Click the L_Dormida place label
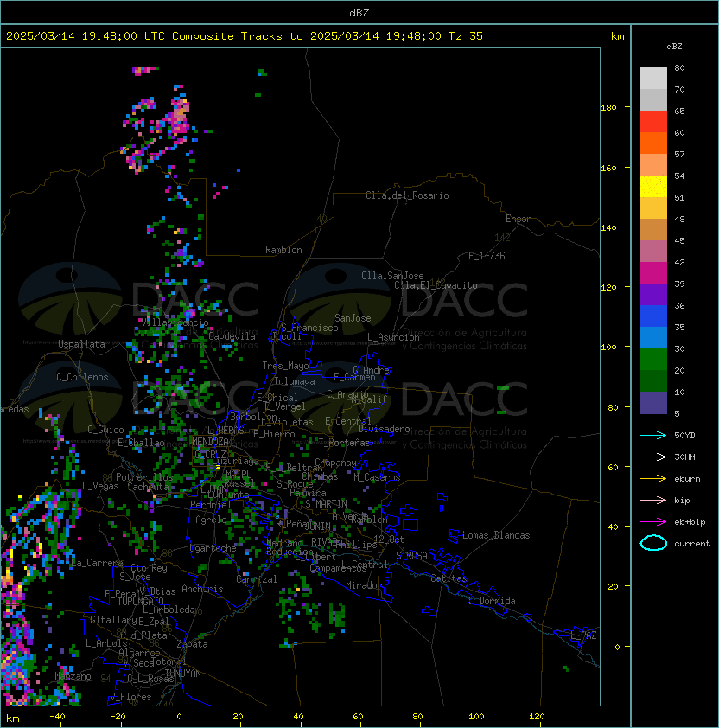Image resolution: width=719 pixels, height=728 pixels. pyautogui.click(x=492, y=601)
